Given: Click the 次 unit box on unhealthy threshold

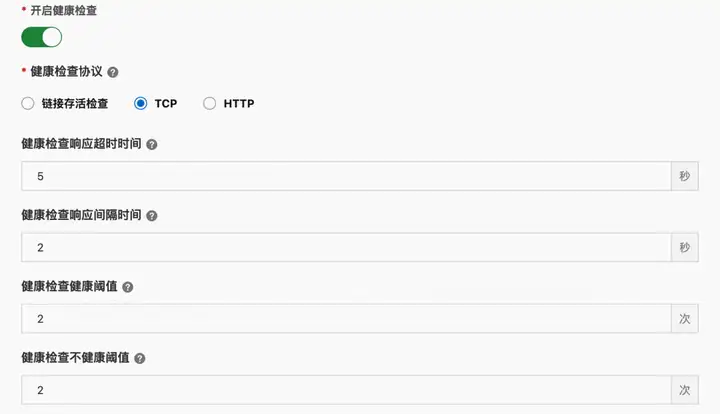Looking at the screenshot, I should tap(685, 390).
